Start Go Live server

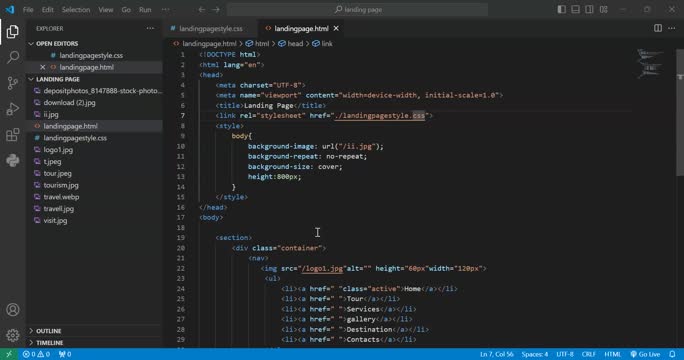pos(645,354)
